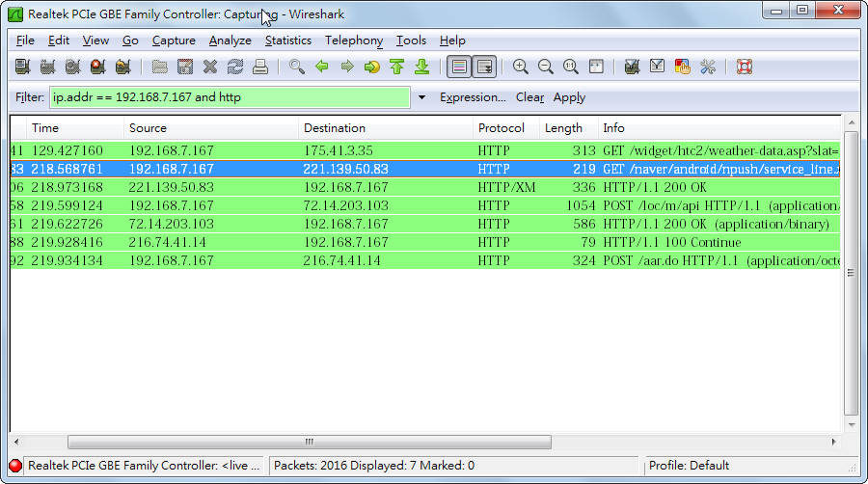
Task: Stop the running live capture
Action: tap(98, 67)
